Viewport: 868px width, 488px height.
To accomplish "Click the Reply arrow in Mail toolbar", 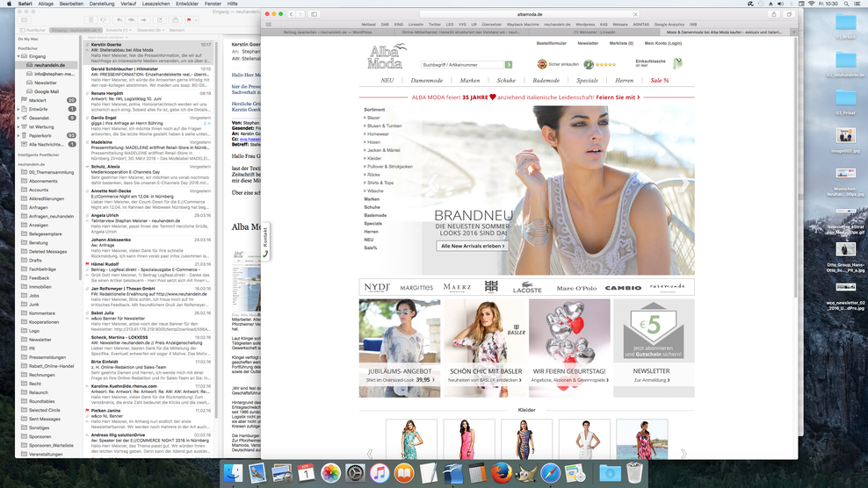I will [119, 20].
